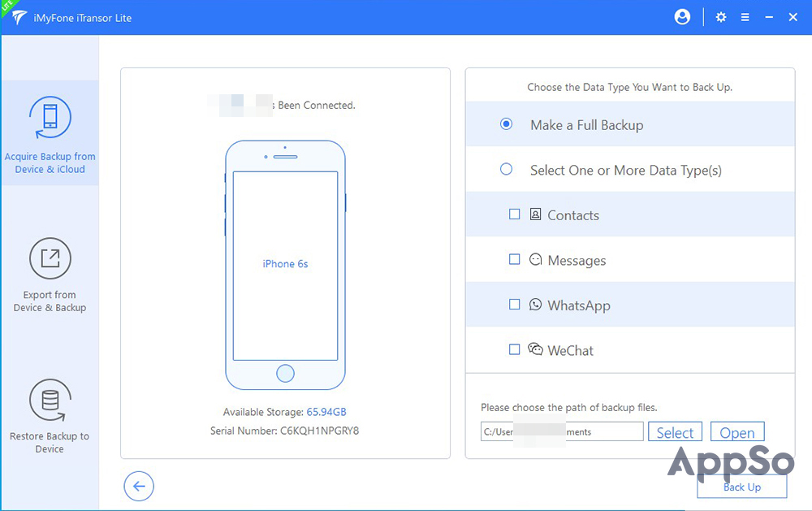Check the WhatsApp data type box
The image size is (812, 511).
pos(514,305)
